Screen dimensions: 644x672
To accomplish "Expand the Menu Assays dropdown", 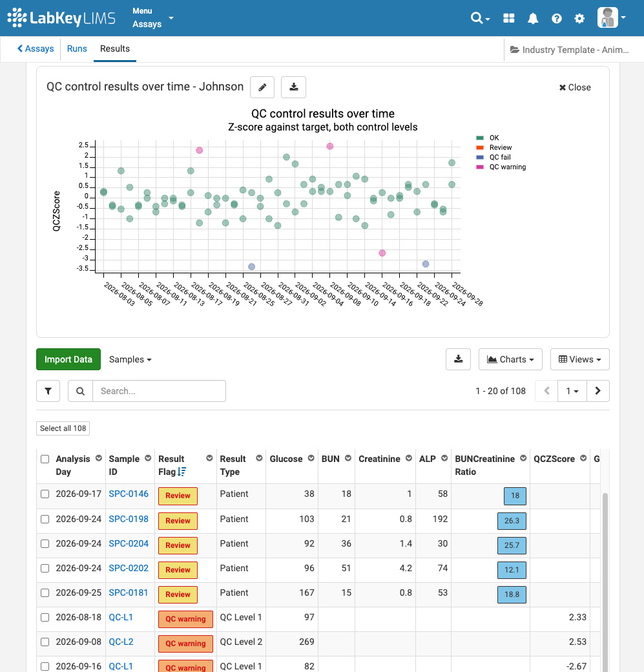I will [x=152, y=18].
